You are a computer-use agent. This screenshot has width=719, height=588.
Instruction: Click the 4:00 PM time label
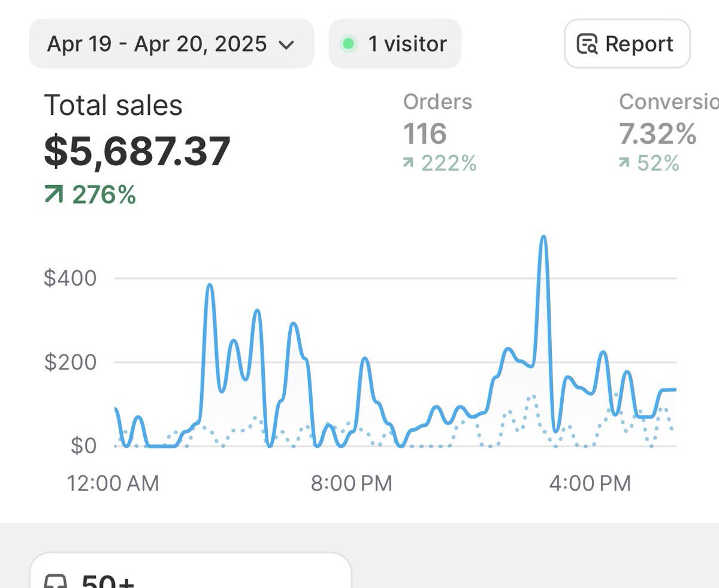point(590,483)
